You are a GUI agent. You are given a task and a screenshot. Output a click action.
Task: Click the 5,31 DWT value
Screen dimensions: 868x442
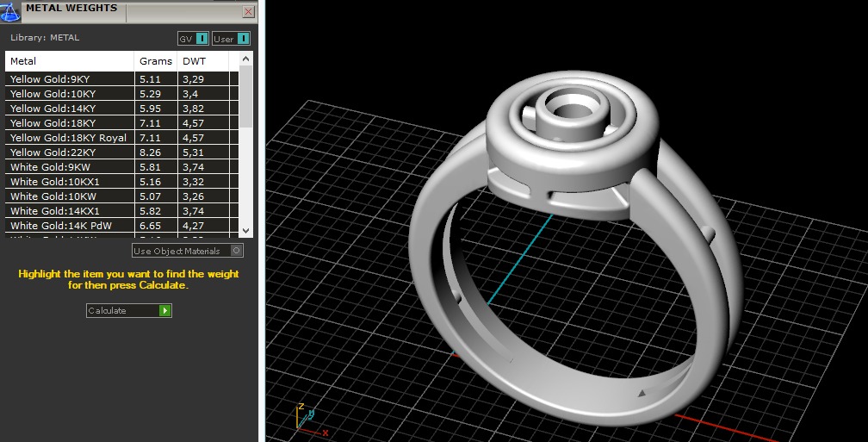pyautogui.click(x=193, y=153)
